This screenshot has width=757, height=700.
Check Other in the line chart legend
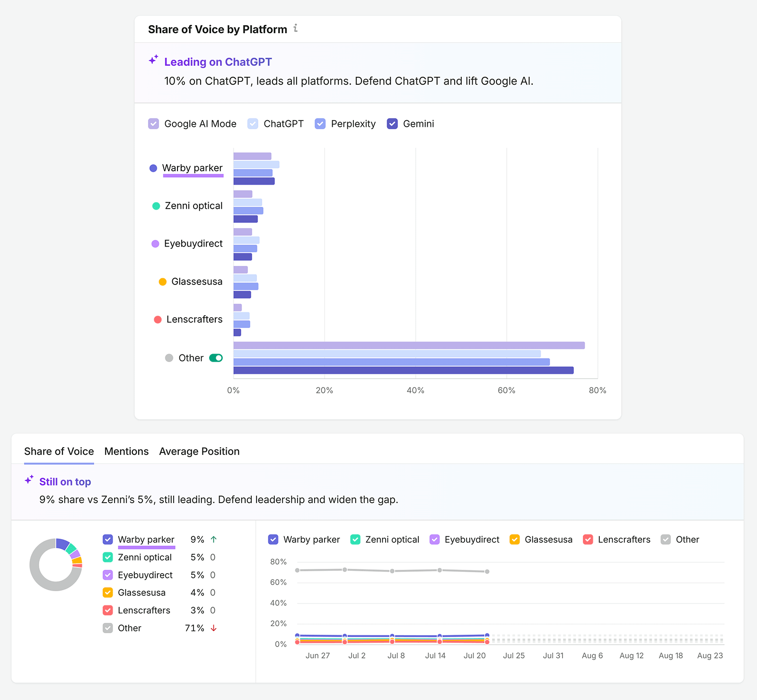coord(666,540)
